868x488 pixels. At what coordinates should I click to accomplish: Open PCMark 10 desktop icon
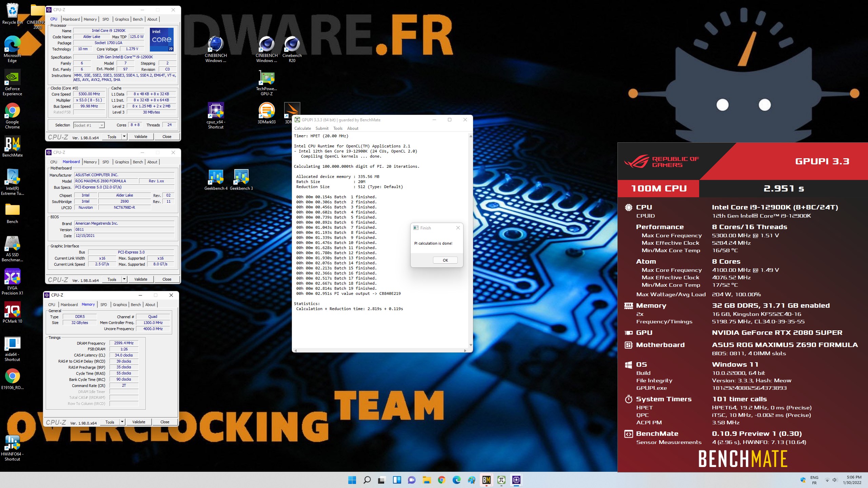[x=12, y=312]
